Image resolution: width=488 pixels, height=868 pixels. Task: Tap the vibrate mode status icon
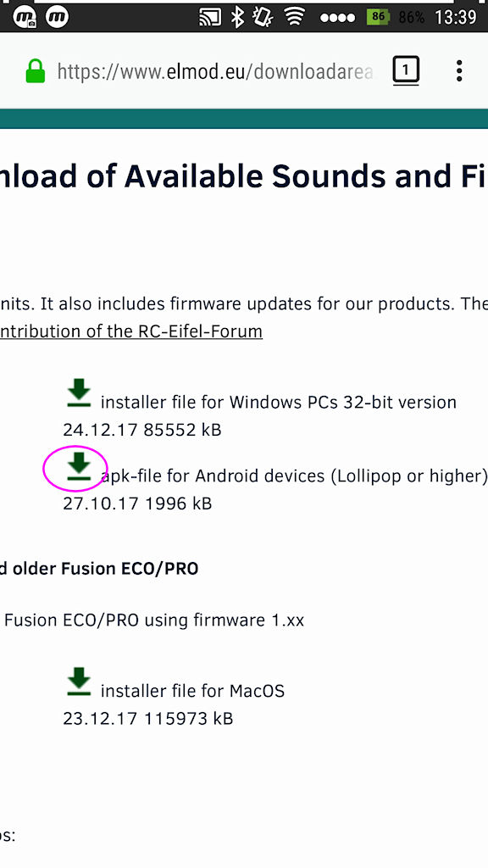point(263,17)
